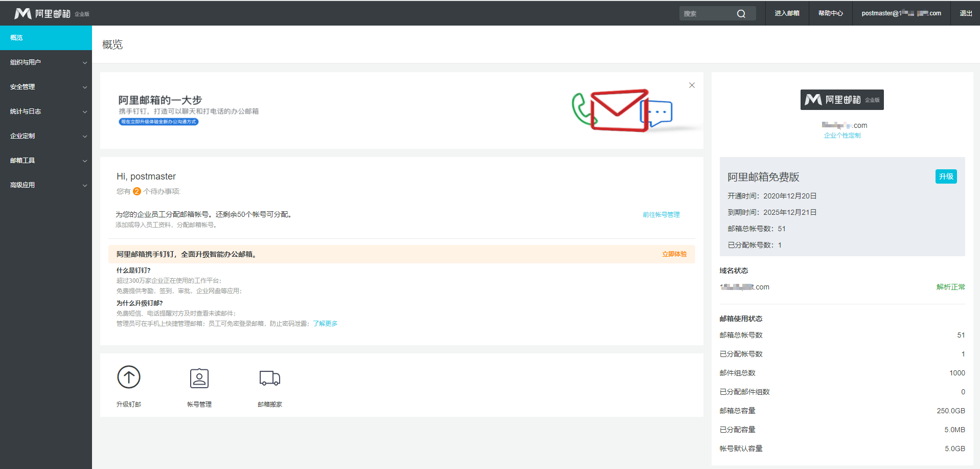This screenshot has height=469, width=980.
Task: Click the Hi, postmaster greeting
Action: [x=146, y=176]
